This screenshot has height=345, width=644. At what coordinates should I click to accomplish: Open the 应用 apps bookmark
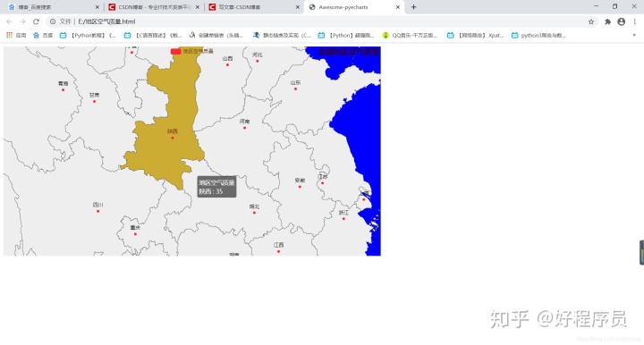click(x=16, y=35)
